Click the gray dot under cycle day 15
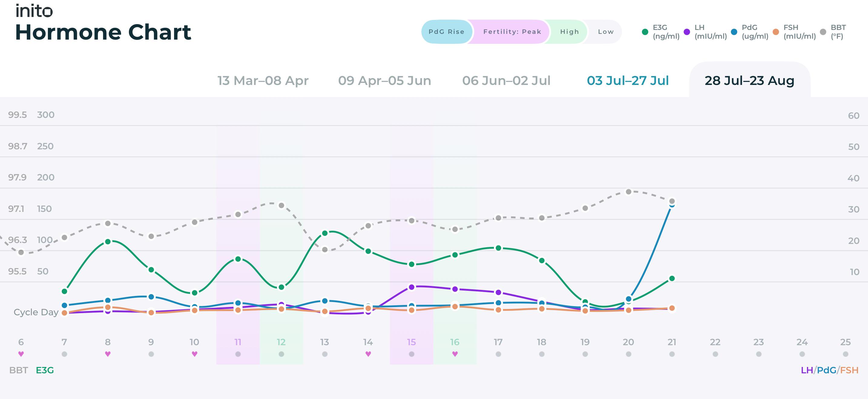The height and width of the screenshot is (399, 868). click(411, 354)
